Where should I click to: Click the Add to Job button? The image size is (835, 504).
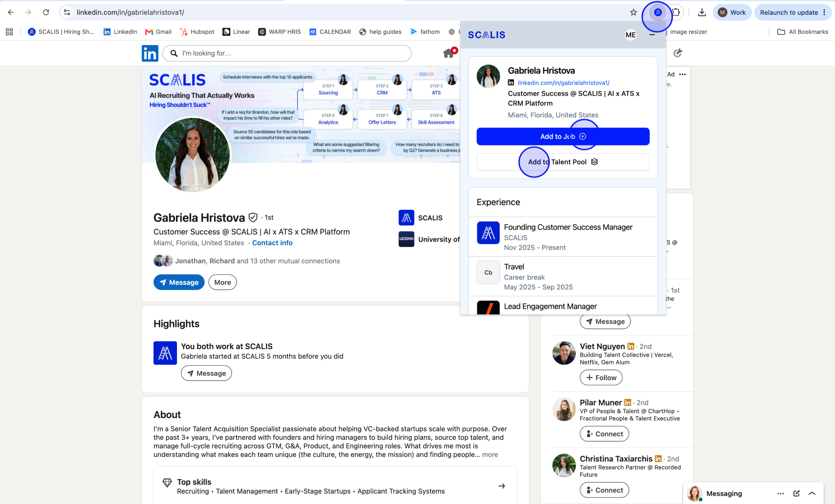point(563,137)
